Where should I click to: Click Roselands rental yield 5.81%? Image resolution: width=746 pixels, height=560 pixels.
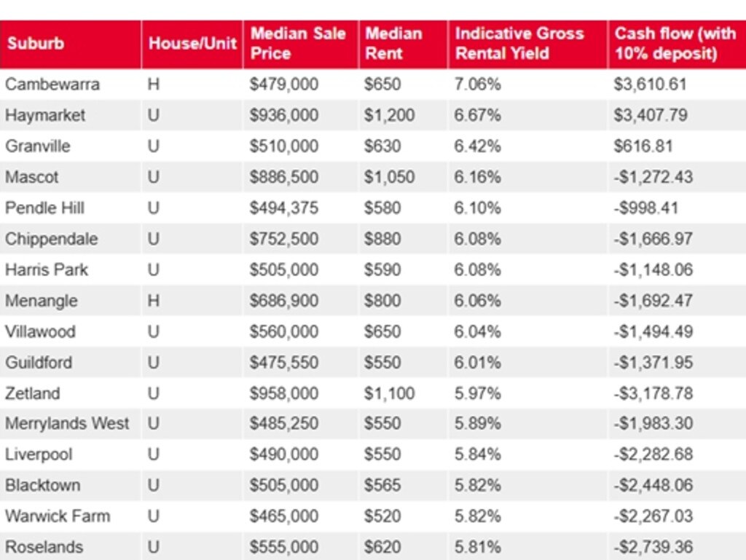(478, 547)
